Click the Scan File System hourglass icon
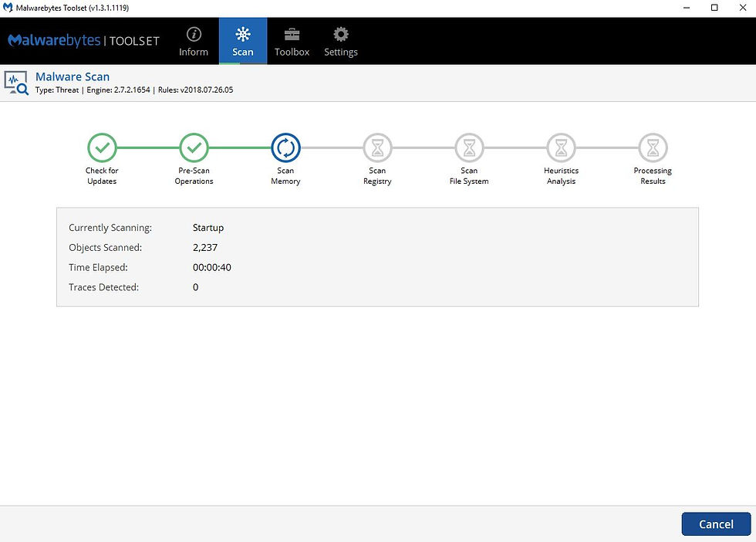Screen dimensions: 756x542 click(x=469, y=147)
